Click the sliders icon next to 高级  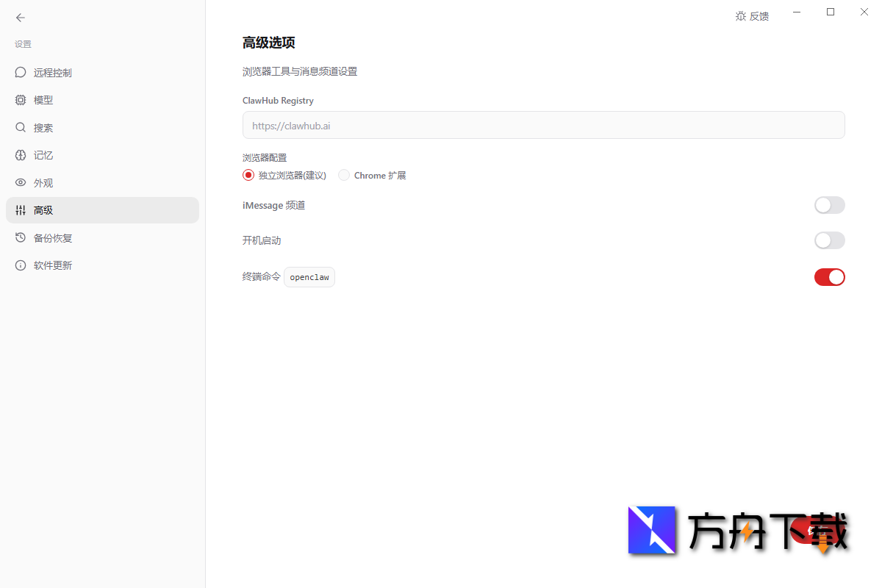[20, 210]
